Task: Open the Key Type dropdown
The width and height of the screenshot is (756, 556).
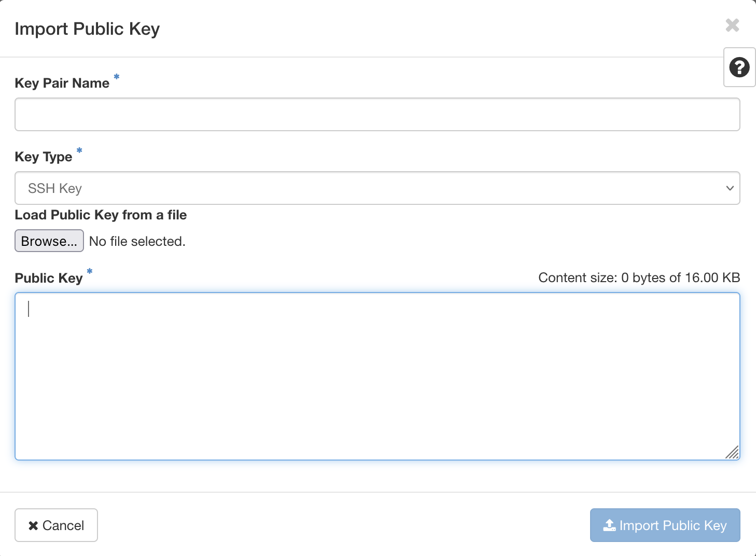Action: (377, 188)
